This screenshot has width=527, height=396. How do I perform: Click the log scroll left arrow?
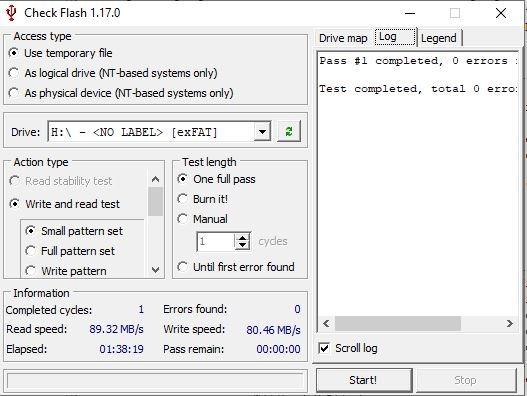pos(326,323)
